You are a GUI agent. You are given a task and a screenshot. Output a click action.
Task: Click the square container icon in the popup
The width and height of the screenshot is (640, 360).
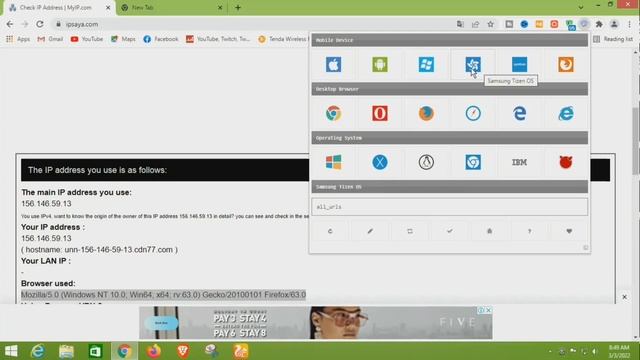point(410,231)
